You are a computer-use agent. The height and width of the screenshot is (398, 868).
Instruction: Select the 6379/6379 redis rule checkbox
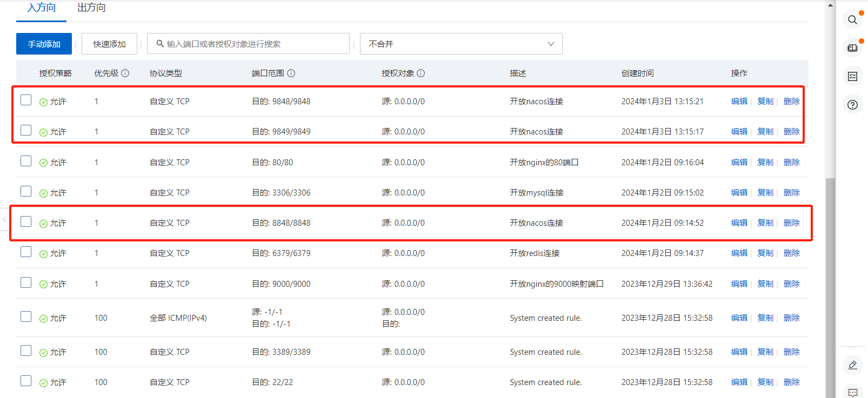(26, 252)
